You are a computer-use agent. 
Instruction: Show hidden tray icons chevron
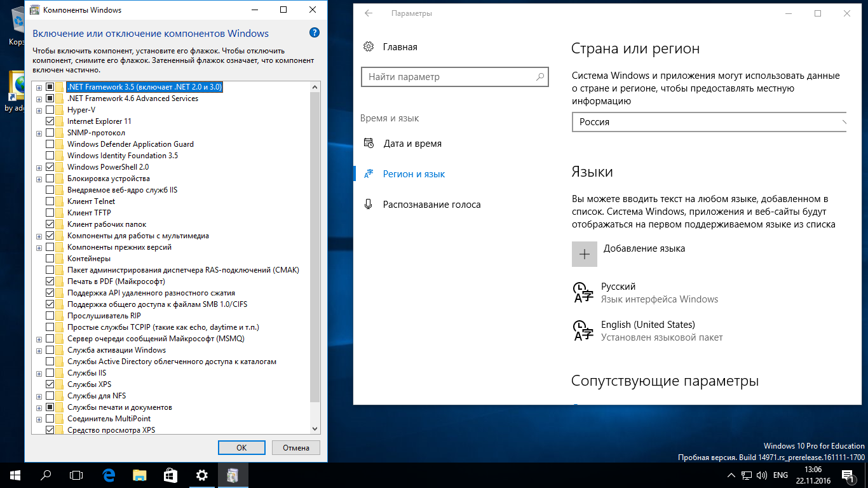coord(731,475)
